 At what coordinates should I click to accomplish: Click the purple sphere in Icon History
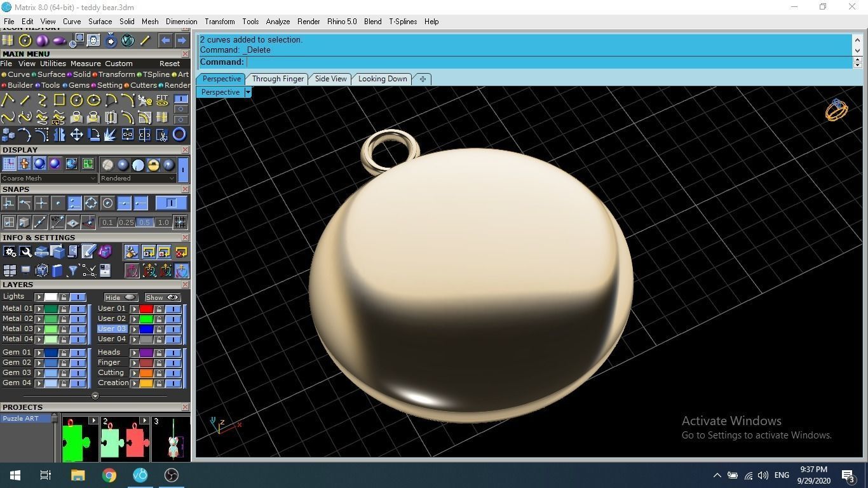click(x=42, y=41)
